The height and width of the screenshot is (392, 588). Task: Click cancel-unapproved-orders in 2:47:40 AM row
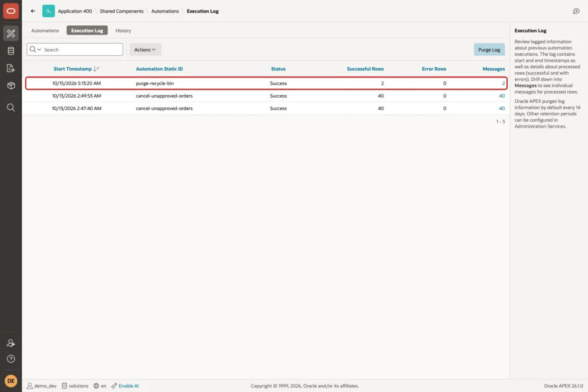click(164, 108)
